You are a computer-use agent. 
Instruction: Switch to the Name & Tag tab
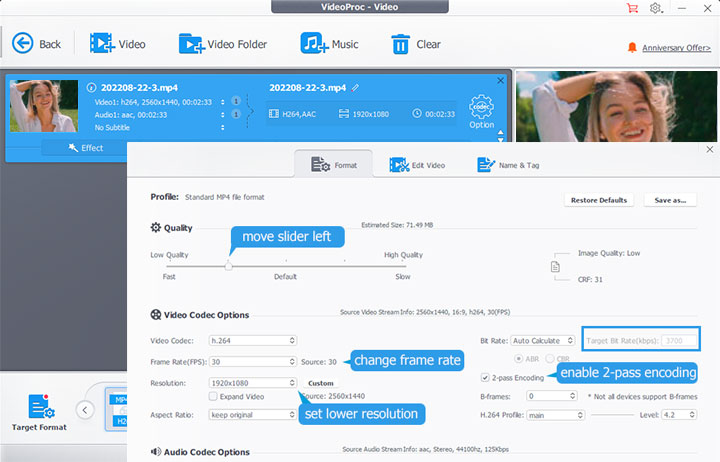click(508, 165)
